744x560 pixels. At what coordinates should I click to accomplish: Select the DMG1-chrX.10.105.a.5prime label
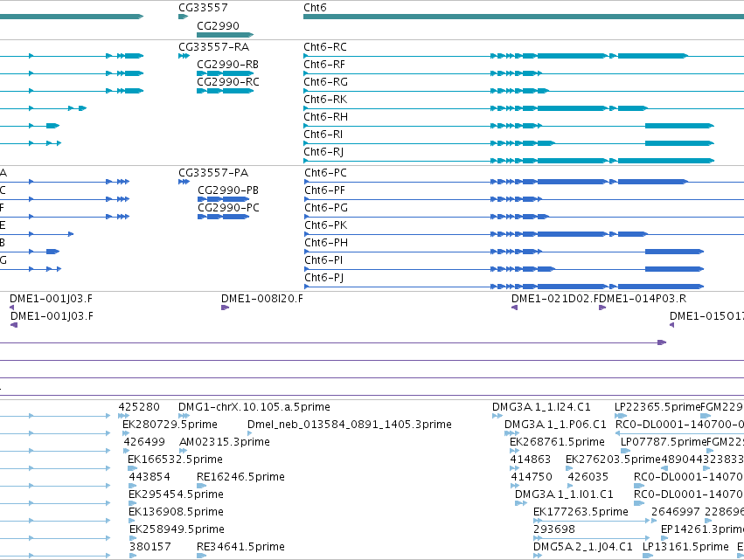click(x=254, y=407)
